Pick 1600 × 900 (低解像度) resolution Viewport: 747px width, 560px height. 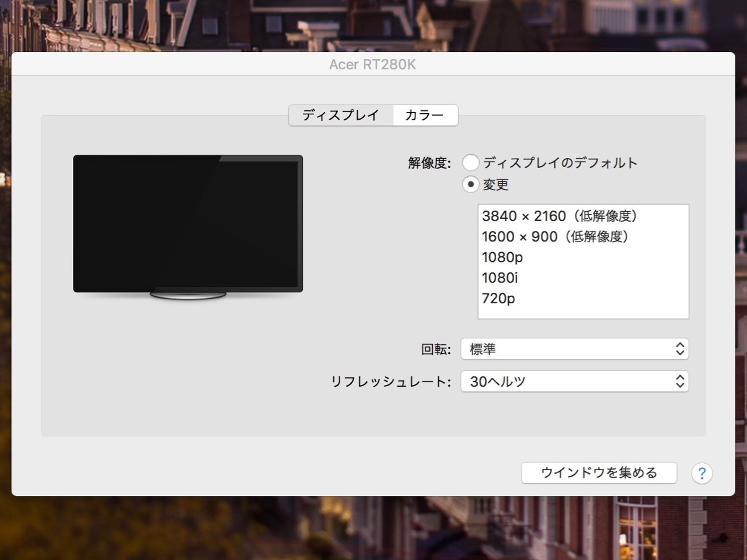point(583,236)
